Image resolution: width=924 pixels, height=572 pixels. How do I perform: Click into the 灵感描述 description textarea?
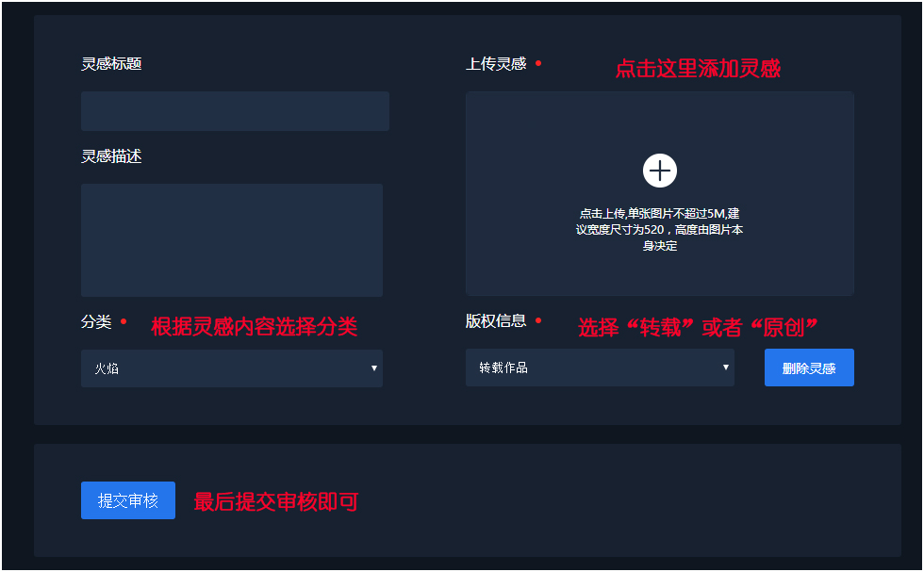[x=232, y=240]
